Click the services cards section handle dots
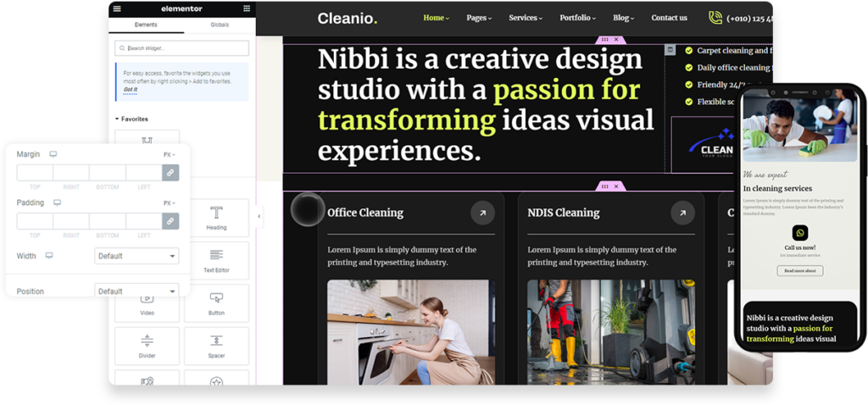 tap(604, 186)
